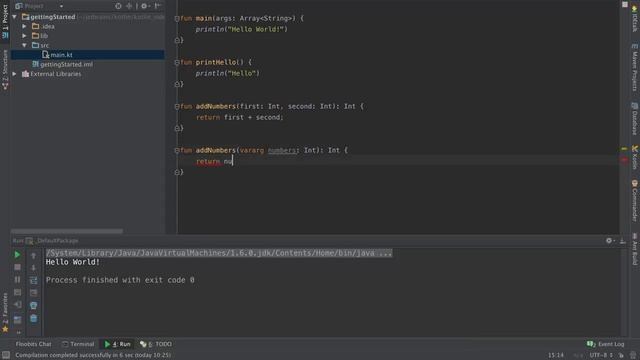Click the yellow warning stripe marker in the editor
640x360 pixels.
[x=624, y=149]
